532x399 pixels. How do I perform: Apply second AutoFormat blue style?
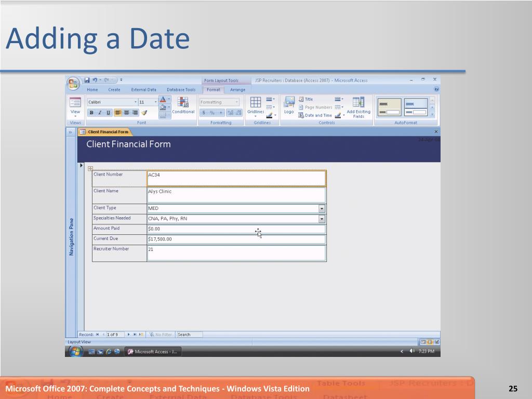(416, 107)
